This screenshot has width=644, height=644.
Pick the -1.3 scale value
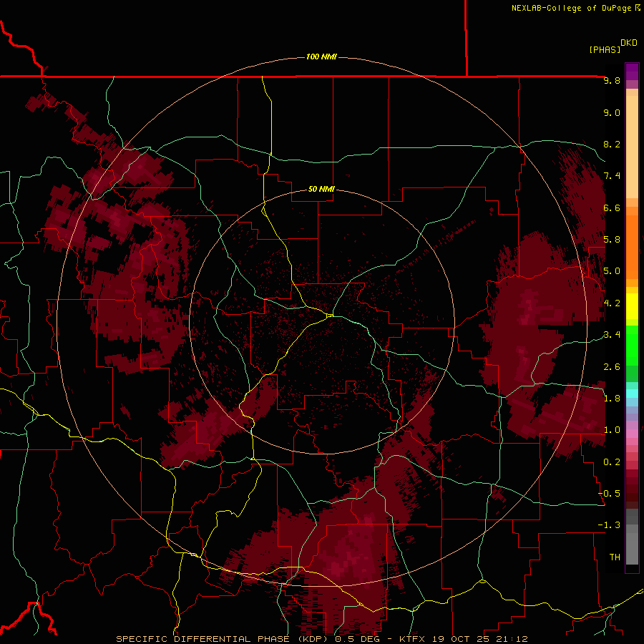(609, 525)
